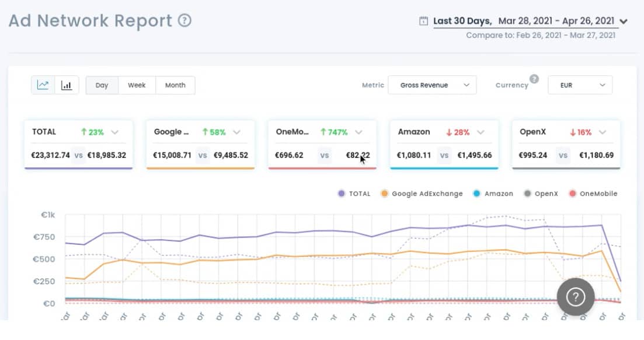Switch to bar chart view
The width and height of the screenshot is (644, 340).
(x=67, y=85)
